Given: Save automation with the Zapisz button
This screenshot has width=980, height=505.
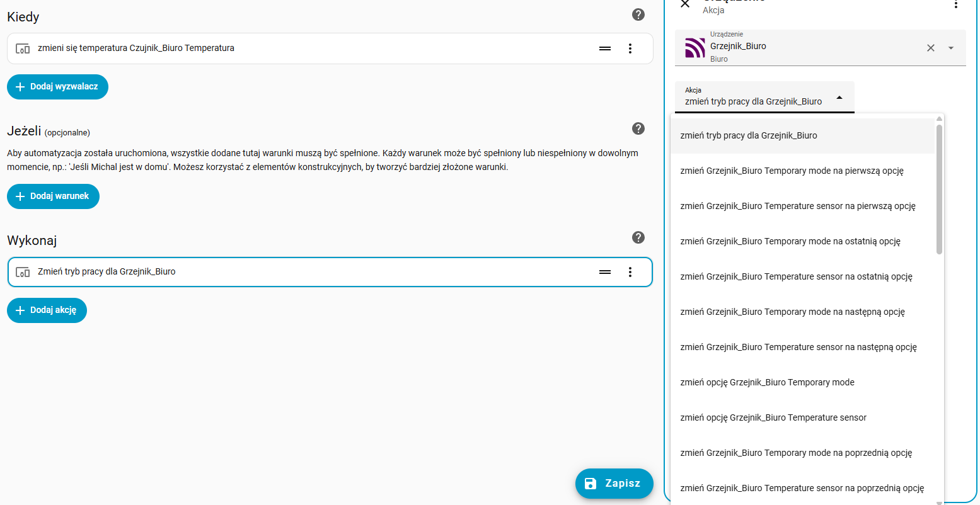Looking at the screenshot, I should (614, 484).
